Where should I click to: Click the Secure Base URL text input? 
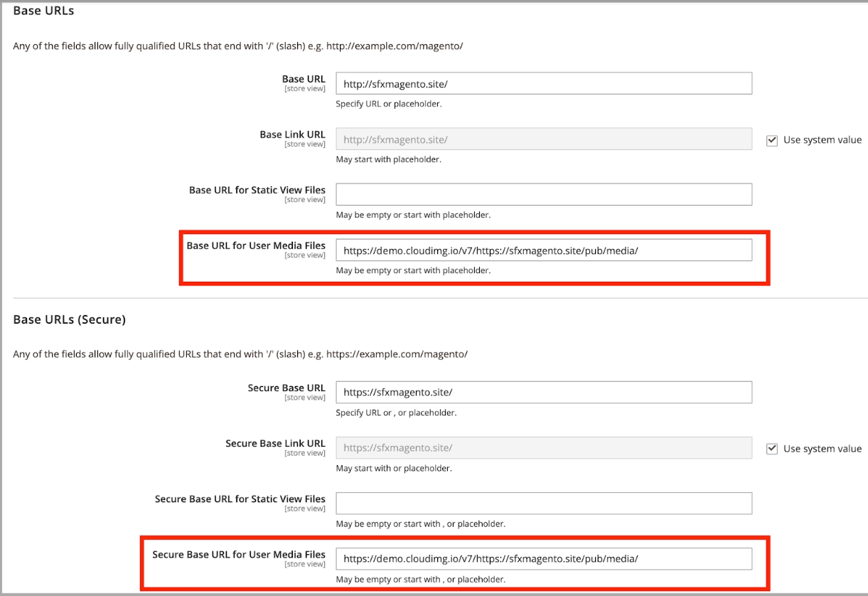543,393
